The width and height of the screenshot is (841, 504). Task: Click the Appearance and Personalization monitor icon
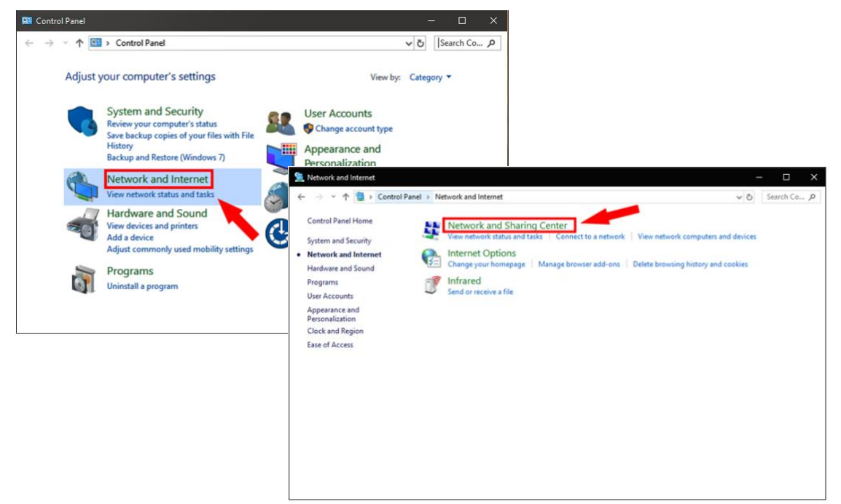click(x=279, y=154)
